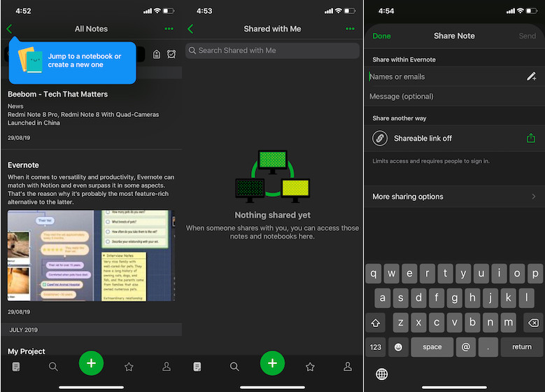The height and width of the screenshot is (392, 545).
Task: Tap the m key
Action: 508,323
